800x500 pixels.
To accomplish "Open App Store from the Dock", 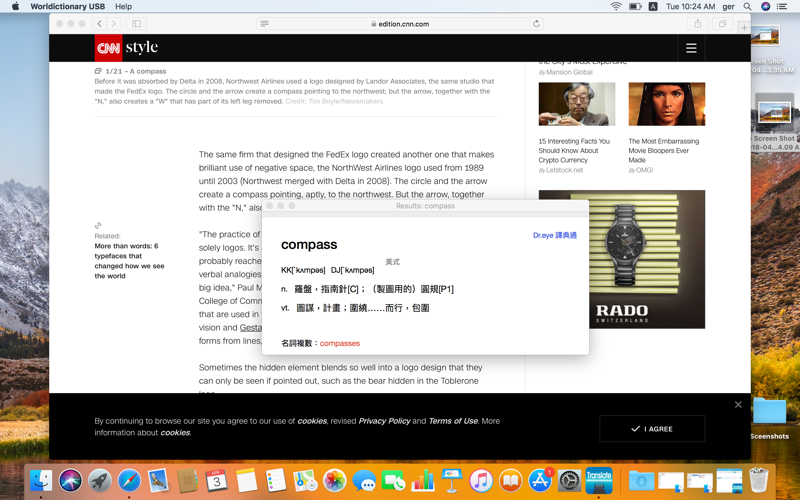I will [x=540, y=481].
